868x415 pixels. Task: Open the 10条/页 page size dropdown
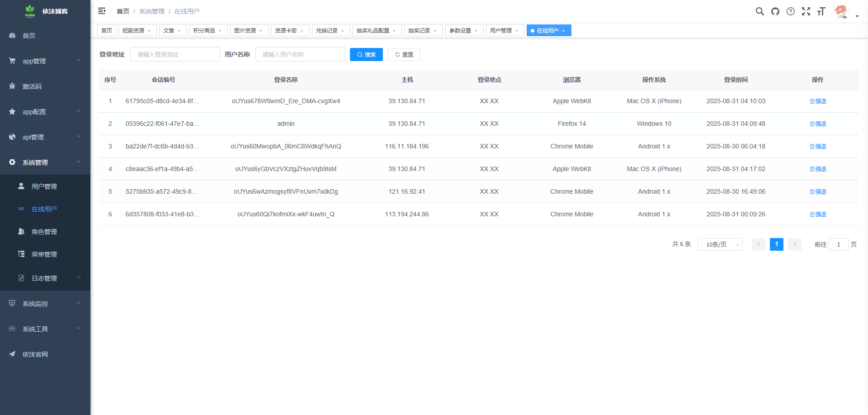point(720,244)
